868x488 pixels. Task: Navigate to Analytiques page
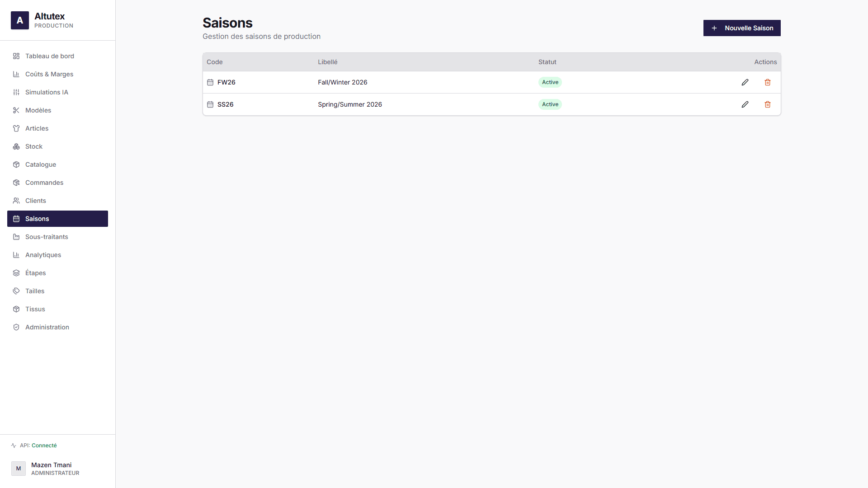coord(57,255)
